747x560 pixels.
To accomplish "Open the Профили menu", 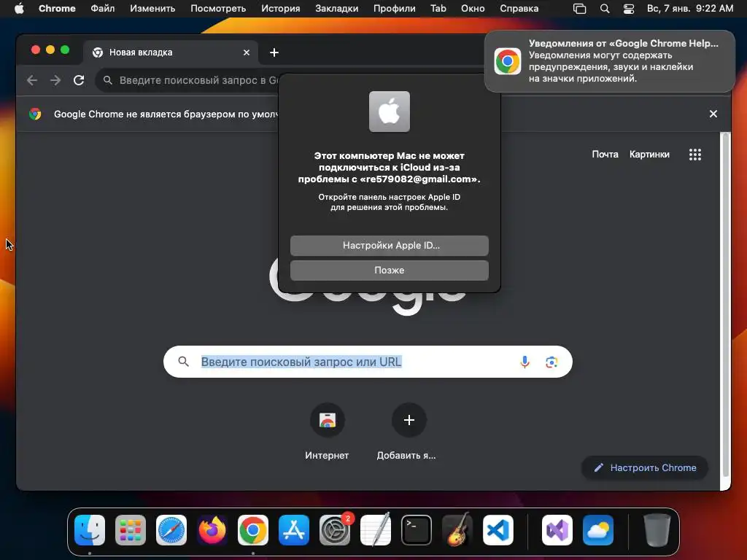I will click(394, 9).
